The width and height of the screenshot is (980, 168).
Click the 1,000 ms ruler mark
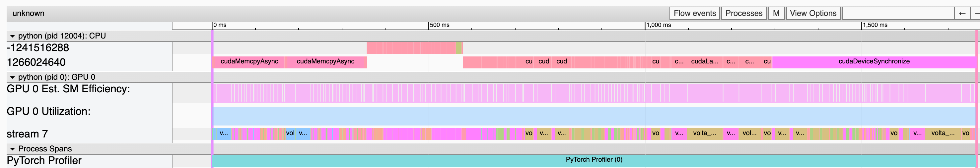click(x=659, y=25)
